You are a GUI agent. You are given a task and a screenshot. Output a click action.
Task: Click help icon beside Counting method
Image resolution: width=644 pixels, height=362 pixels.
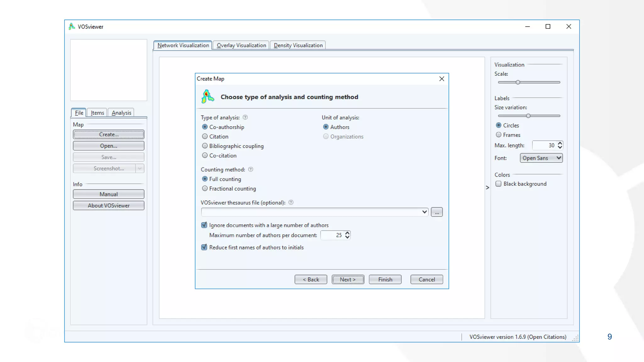point(251,169)
